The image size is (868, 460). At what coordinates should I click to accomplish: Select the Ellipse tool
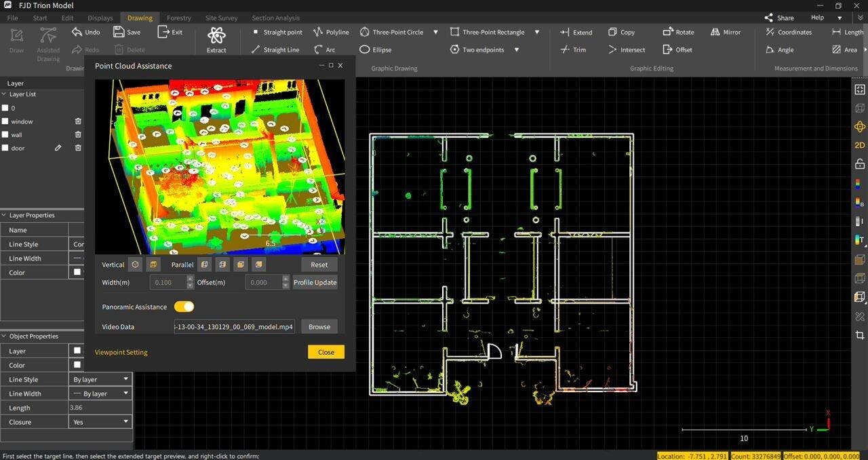(375, 50)
